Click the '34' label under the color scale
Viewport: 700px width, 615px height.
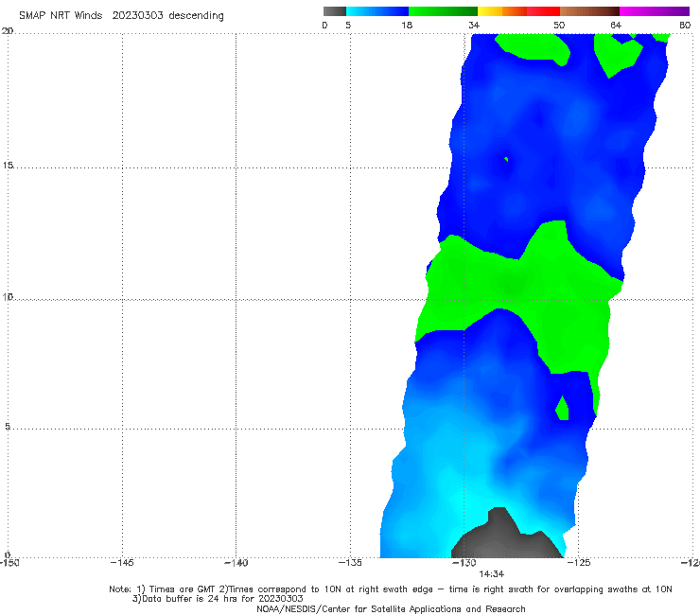coord(474,26)
